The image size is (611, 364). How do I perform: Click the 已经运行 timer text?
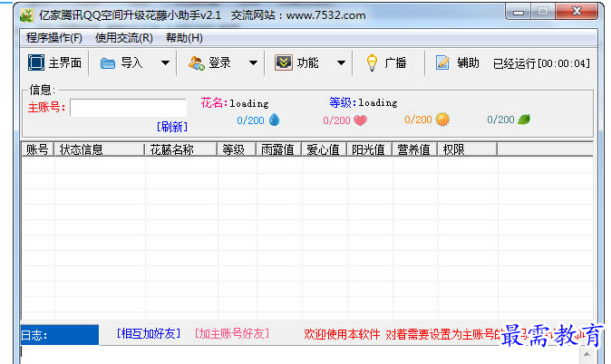541,63
